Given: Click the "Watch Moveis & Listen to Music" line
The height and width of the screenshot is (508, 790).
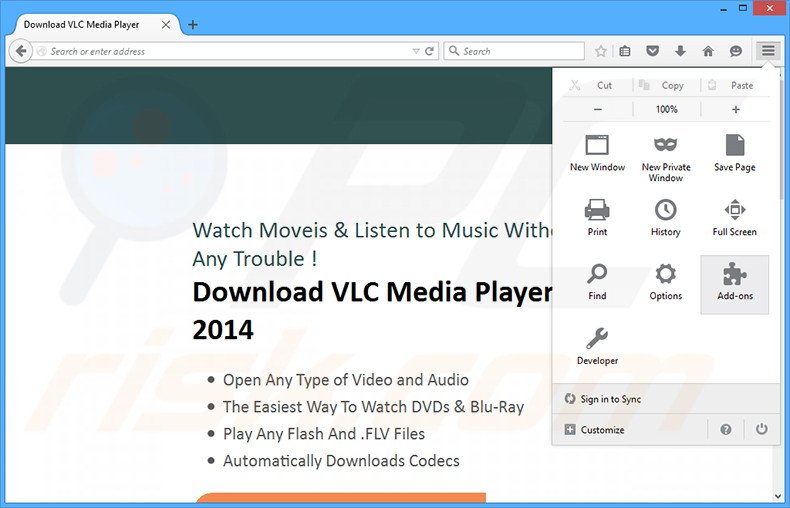Looking at the screenshot, I should (x=372, y=230).
